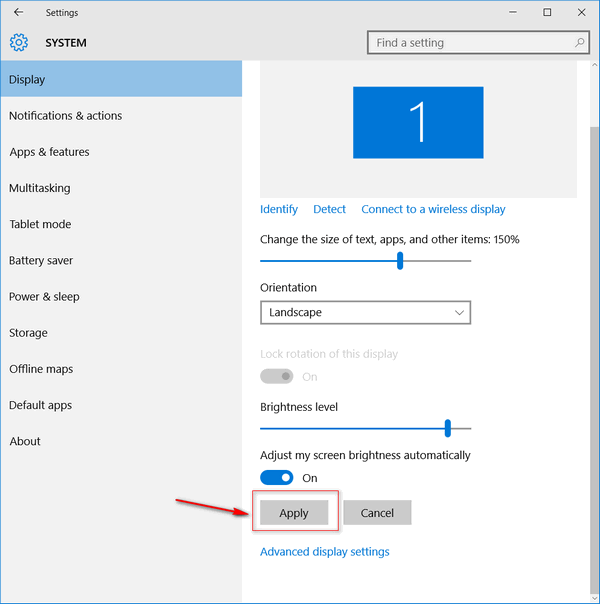Select Power & sleep
Screen dimensions: 600x604
click(121, 297)
